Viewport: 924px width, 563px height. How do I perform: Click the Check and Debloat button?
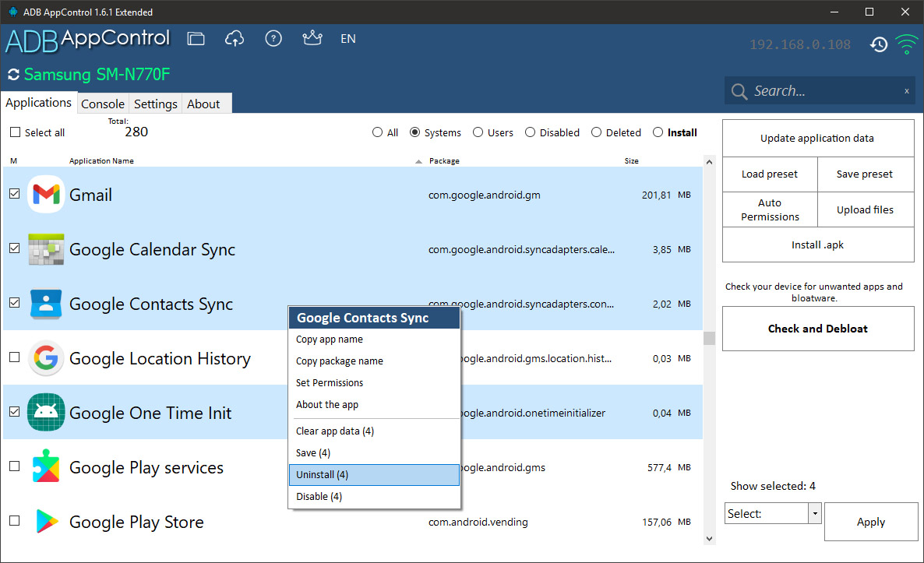pos(818,329)
